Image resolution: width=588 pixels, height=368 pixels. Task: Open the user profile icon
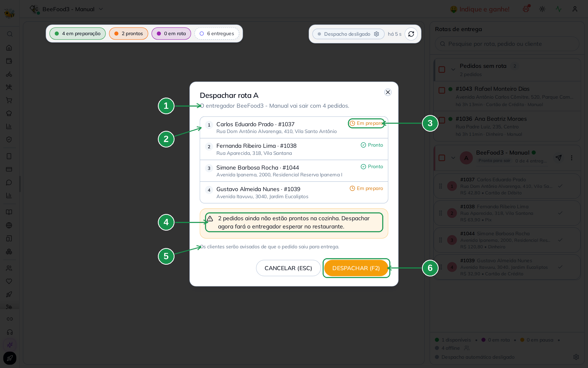tap(575, 9)
